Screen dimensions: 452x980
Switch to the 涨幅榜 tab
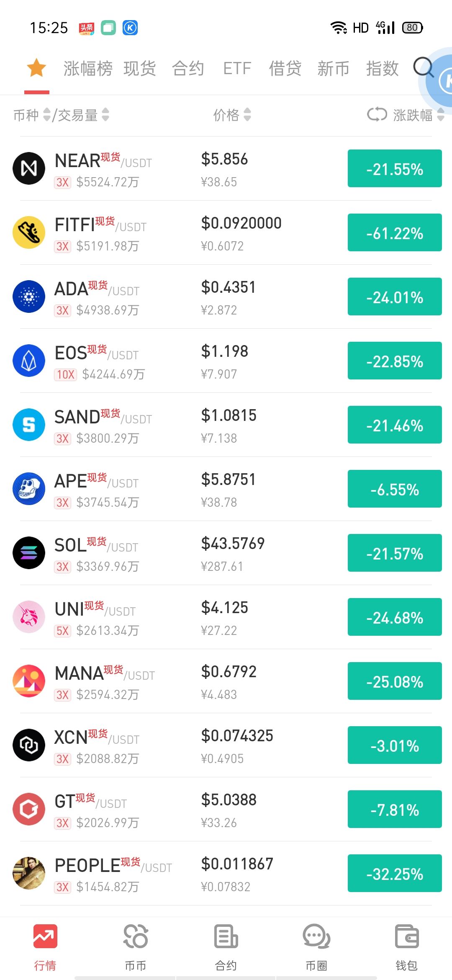point(88,68)
